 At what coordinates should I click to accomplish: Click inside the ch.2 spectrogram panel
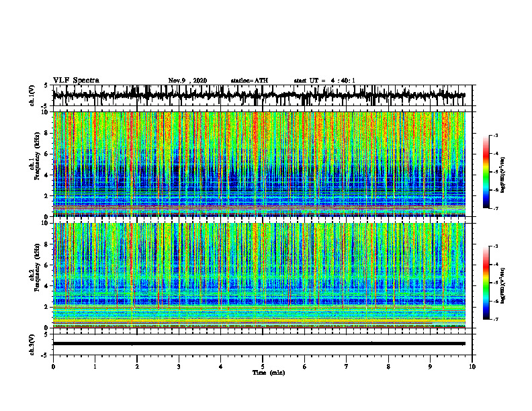click(259, 275)
